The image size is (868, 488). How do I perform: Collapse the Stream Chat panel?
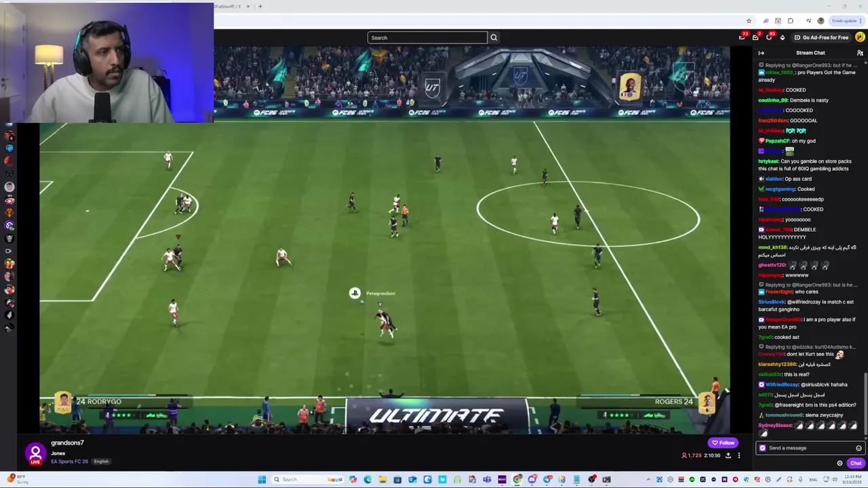(x=761, y=53)
